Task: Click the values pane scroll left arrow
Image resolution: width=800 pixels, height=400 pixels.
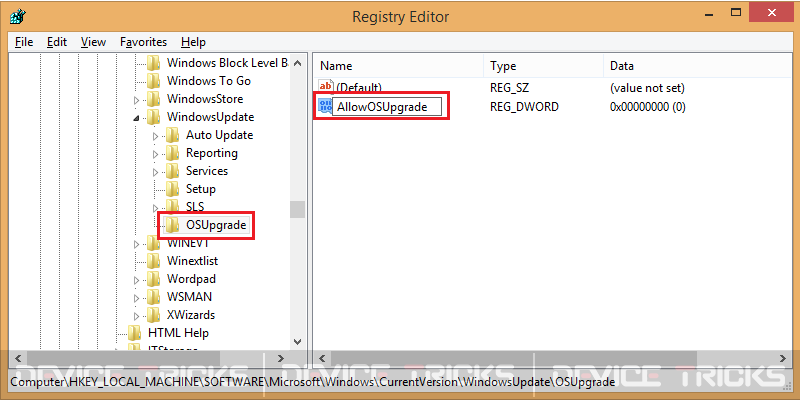Action: [321, 358]
